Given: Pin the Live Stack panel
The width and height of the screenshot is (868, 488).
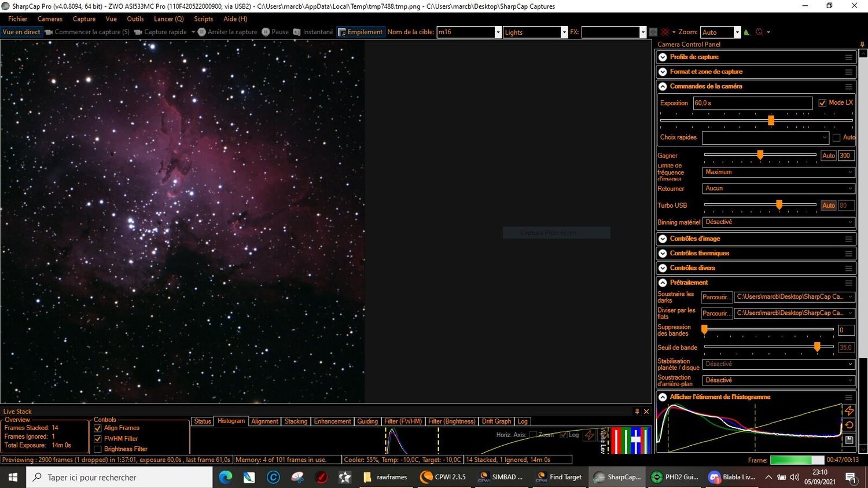Looking at the screenshot, I should point(637,412).
